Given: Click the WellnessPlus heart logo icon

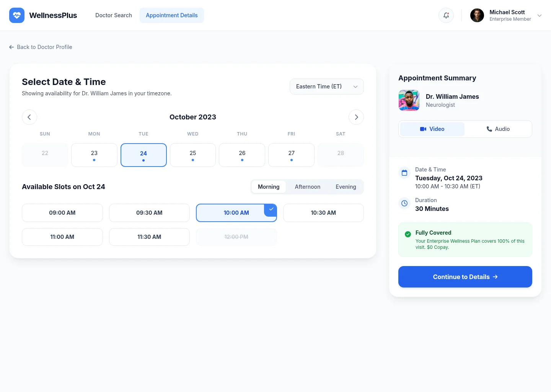Looking at the screenshot, I should [17, 15].
